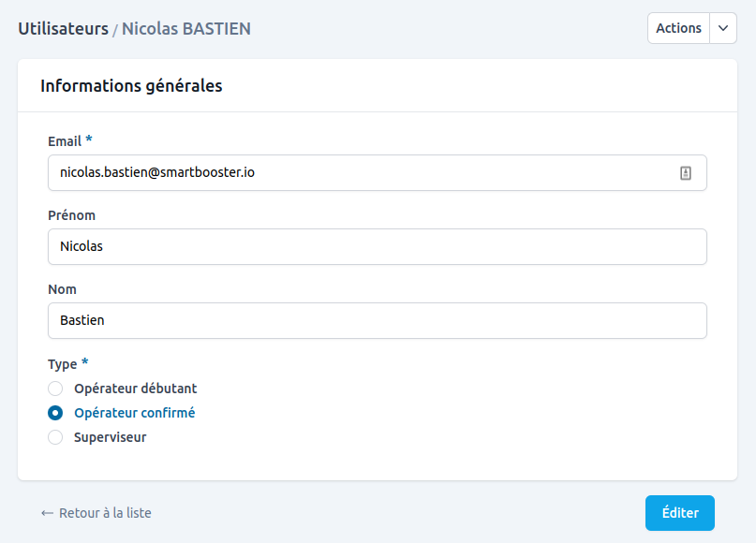This screenshot has width=756, height=543.
Task: Go to the Utilisateurs breadcrumb
Action: (x=63, y=28)
